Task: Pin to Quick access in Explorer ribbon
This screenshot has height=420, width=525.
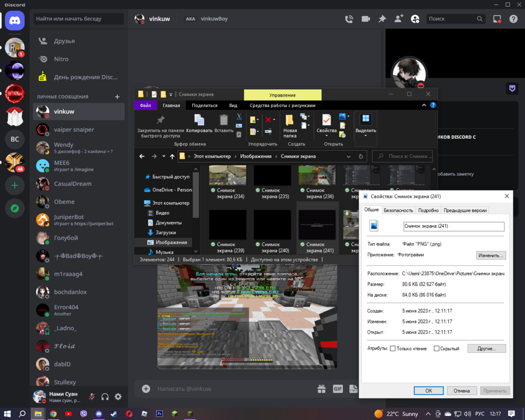Action: pyautogui.click(x=161, y=125)
